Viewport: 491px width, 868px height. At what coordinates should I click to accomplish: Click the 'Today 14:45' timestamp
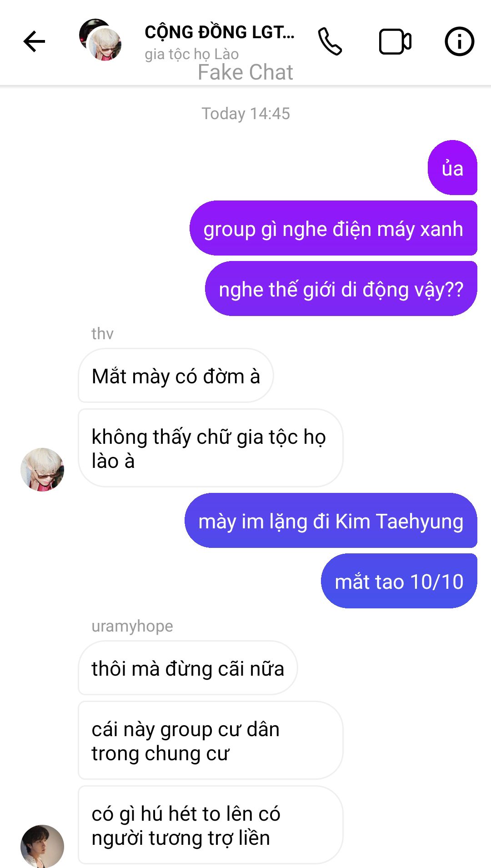245,114
